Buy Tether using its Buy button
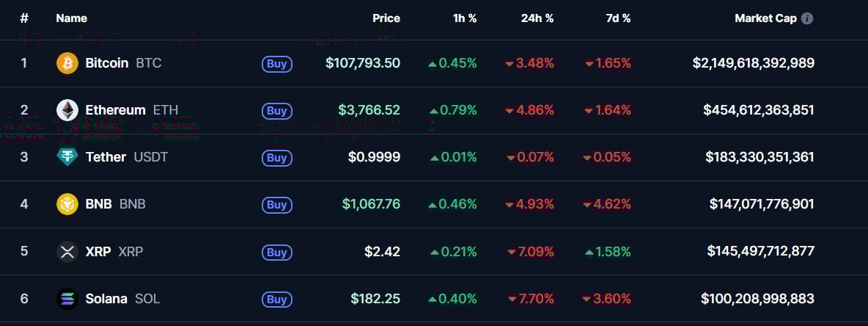The image size is (868, 326). click(x=276, y=158)
